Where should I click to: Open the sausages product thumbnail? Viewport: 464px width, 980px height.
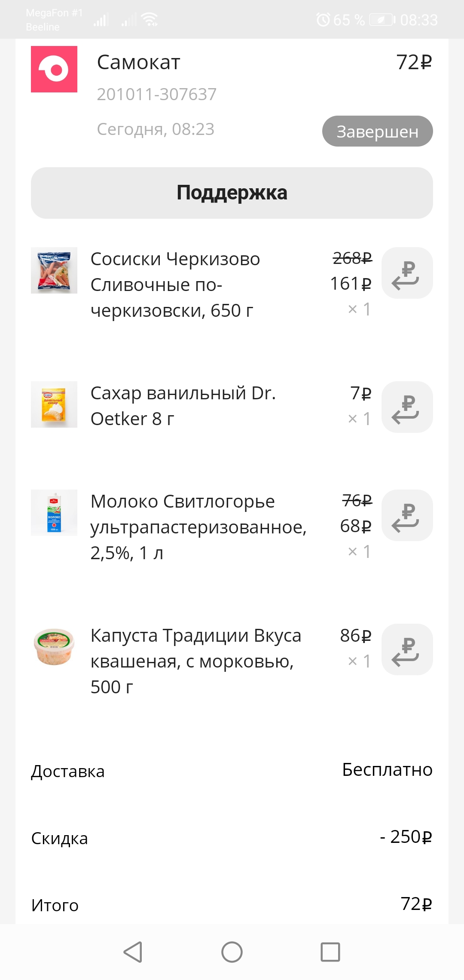point(54,270)
